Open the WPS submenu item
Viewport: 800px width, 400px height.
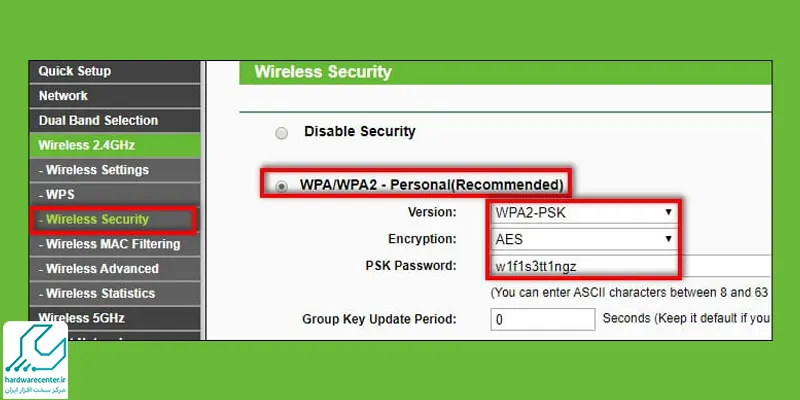(60, 194)
